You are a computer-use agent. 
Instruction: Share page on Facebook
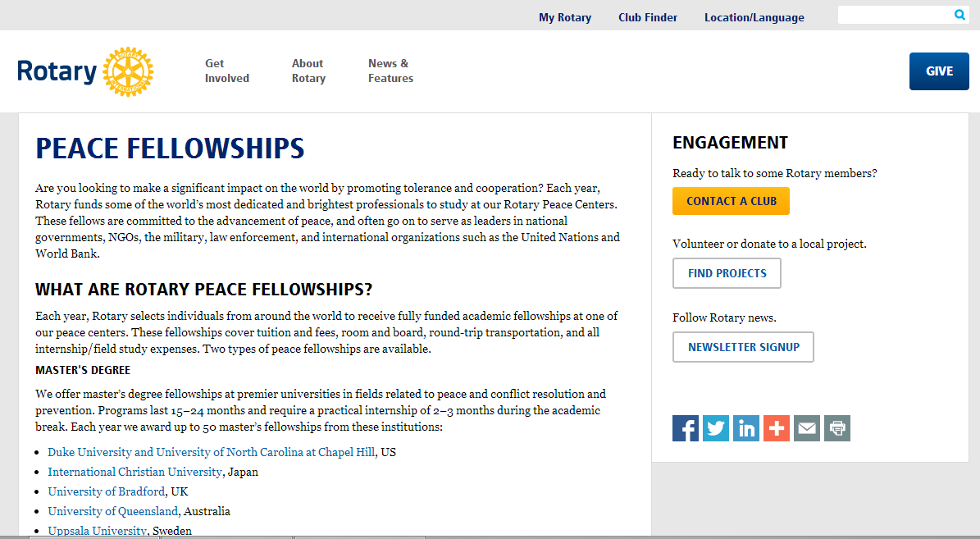[686, 428]
